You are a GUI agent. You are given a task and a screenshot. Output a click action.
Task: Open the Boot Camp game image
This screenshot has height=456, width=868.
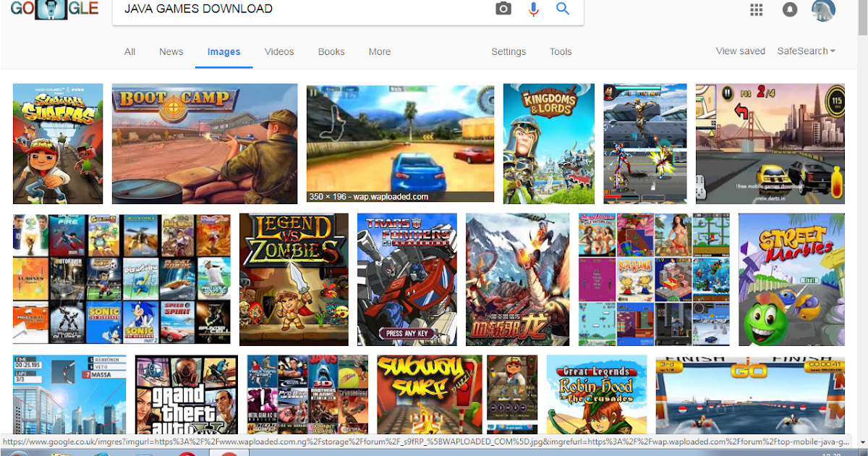(x=205, y=144)
